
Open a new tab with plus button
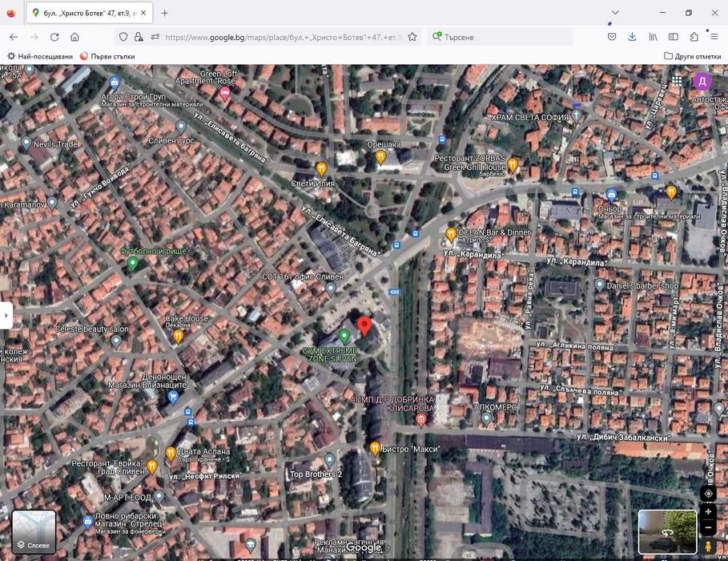pyautogui.click(x=164, y=13)
